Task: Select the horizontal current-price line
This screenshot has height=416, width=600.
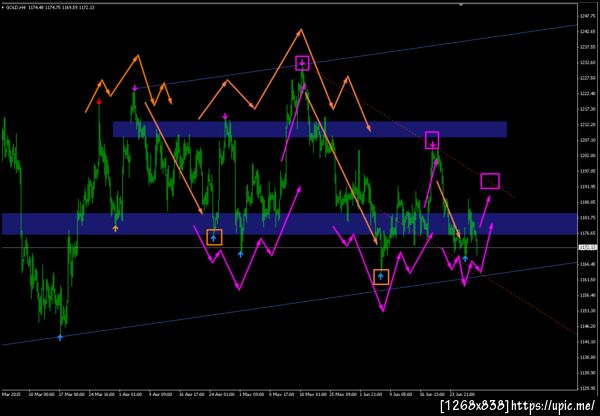Action: point(290,248)
